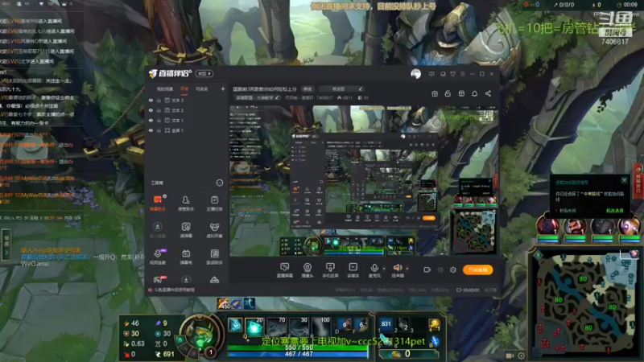Open the tutorial link in the bottom status bar
The height and width of the screenshot is (362, 644).
tap(174, 290)
